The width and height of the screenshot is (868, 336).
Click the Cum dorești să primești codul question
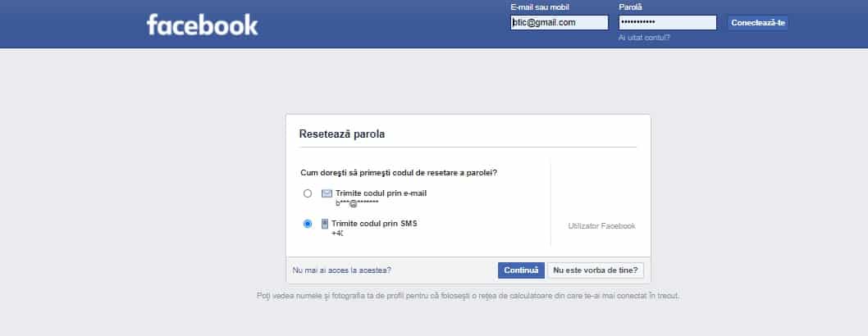[399, 172]
